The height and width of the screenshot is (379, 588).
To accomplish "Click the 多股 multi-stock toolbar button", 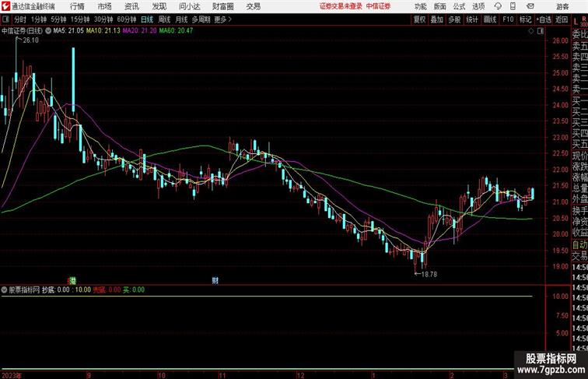I will [454, 19].
